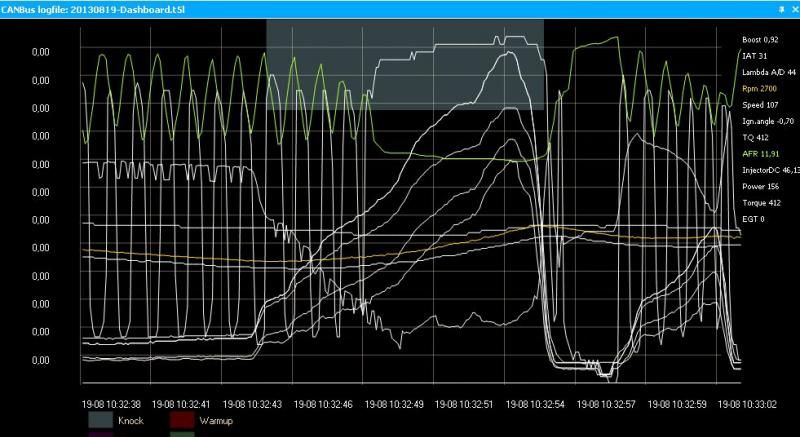
Task: Click the Warmup legend label
Action: pos(216,422)
